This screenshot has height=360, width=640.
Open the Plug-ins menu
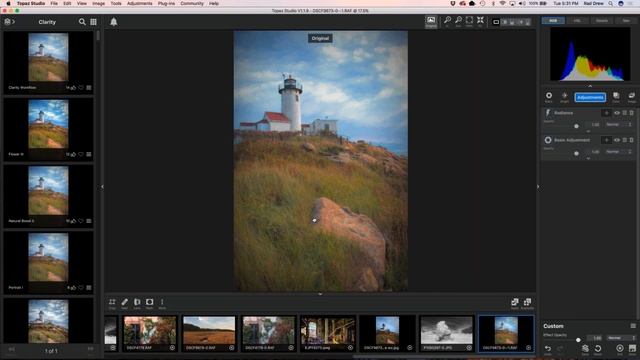point(166,3)
